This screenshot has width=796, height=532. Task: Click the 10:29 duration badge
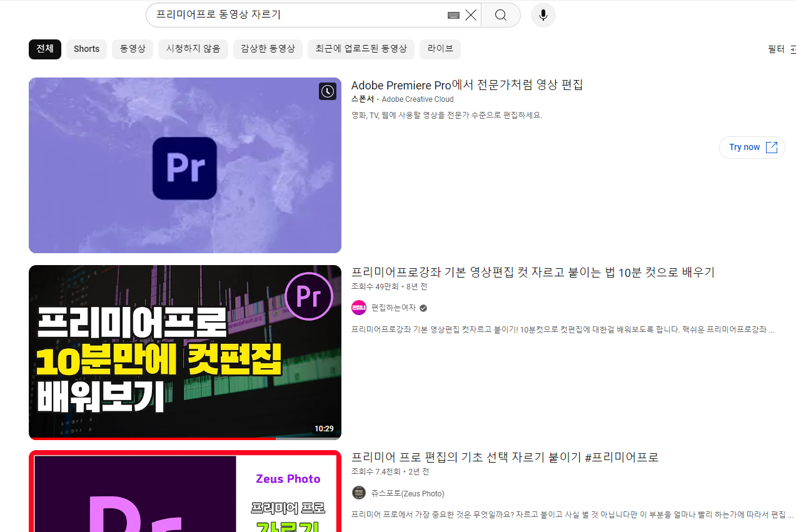(324, 429)
